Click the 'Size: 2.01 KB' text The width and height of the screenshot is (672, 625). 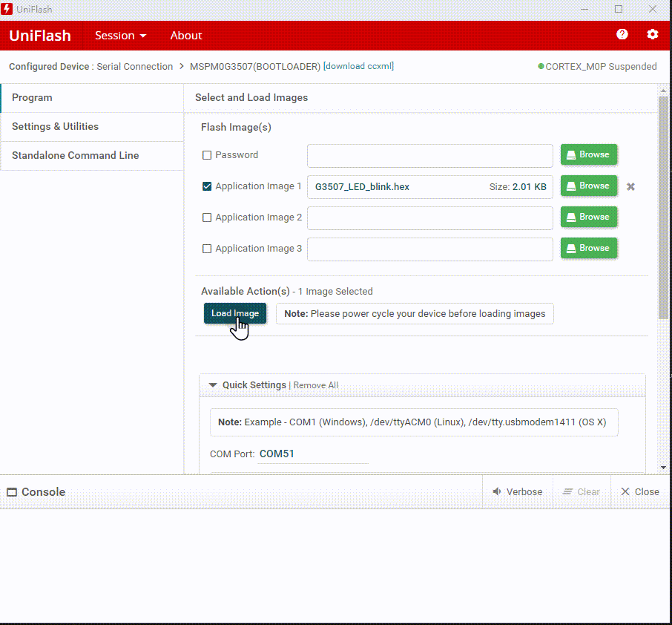[518, 186]
